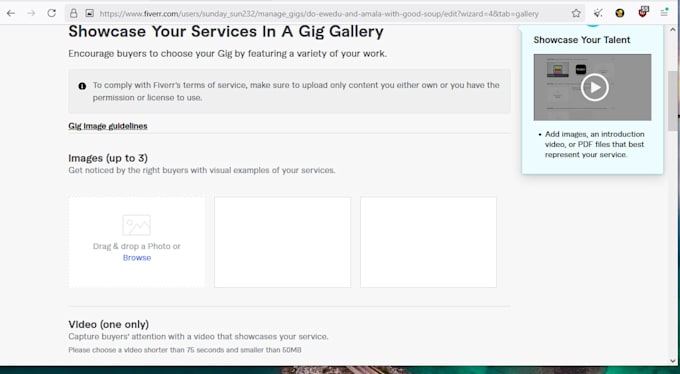The image size is (680, 374).
Task: Open the Gig image guidelines link
Action: tap(108, 126)
